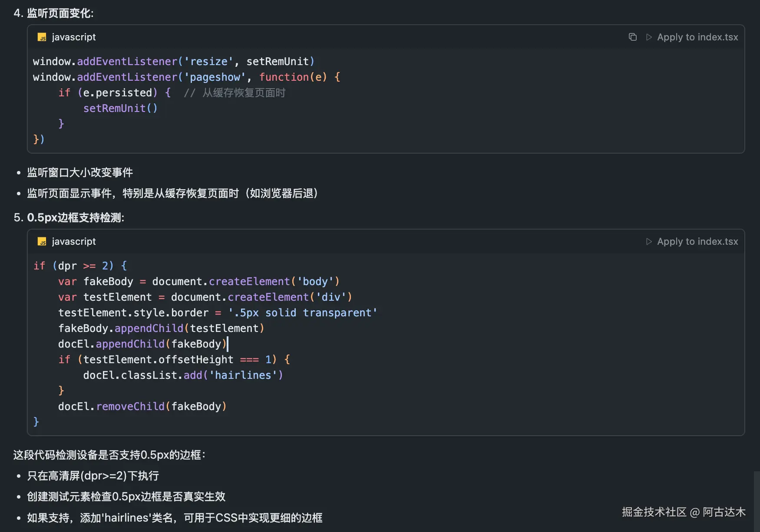Click the 'var fakeBody = document.createElement' line
Image resolution: width=760 pixels, height=532 pixels.
pyautogui.click(x=199, y=282)
